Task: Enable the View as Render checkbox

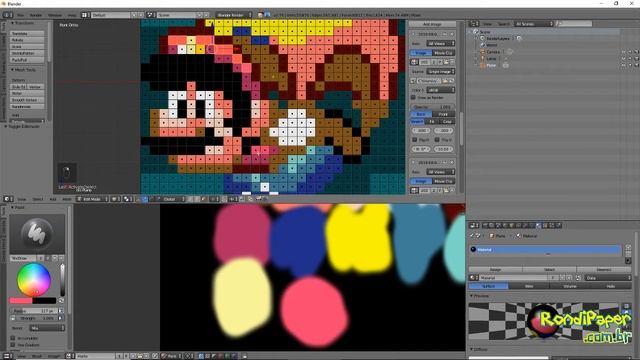Action: point(413,98)
